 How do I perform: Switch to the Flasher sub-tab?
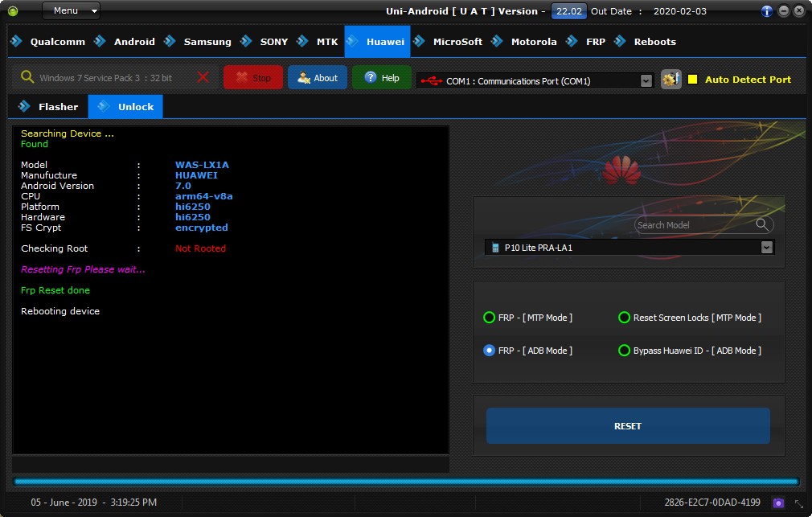click(48, 107)
